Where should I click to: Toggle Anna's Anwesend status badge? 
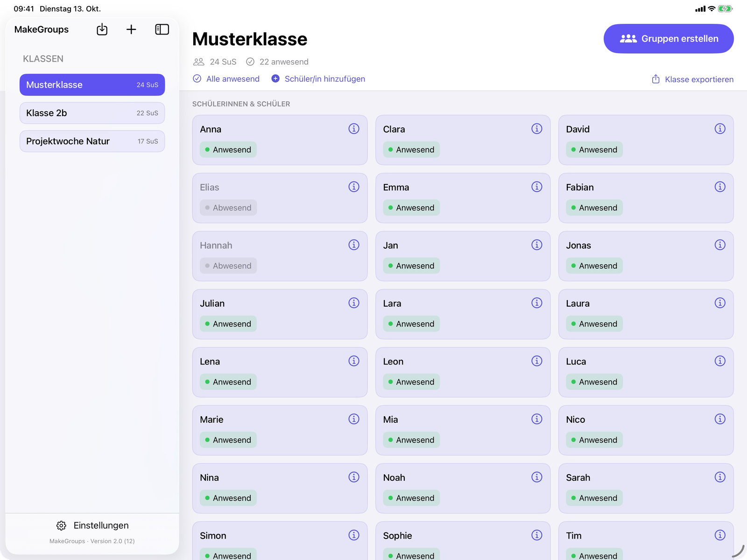click(x=228, y=149)
